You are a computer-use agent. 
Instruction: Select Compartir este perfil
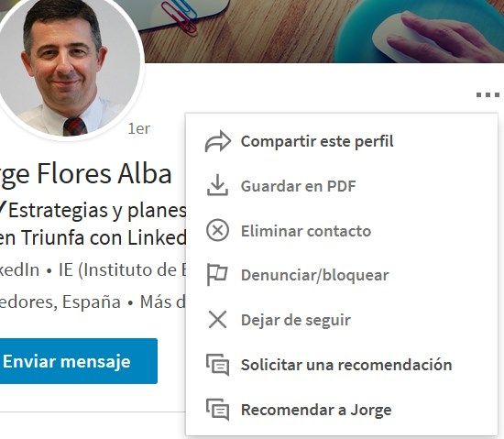[317, 141]
